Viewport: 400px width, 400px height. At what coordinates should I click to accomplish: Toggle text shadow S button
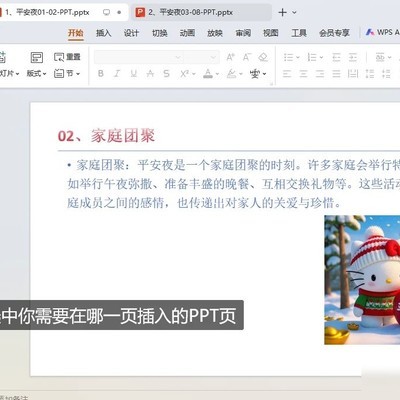click(x=167, y=74)
